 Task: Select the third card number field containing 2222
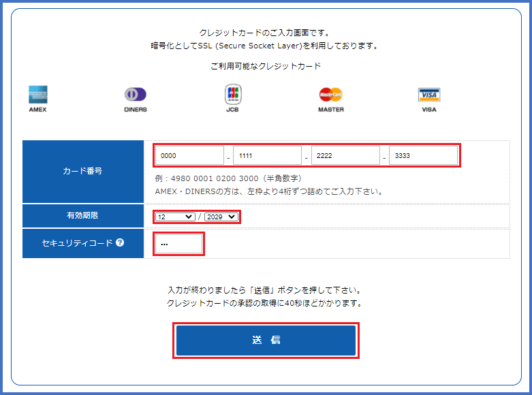click(x=345, y=155)
